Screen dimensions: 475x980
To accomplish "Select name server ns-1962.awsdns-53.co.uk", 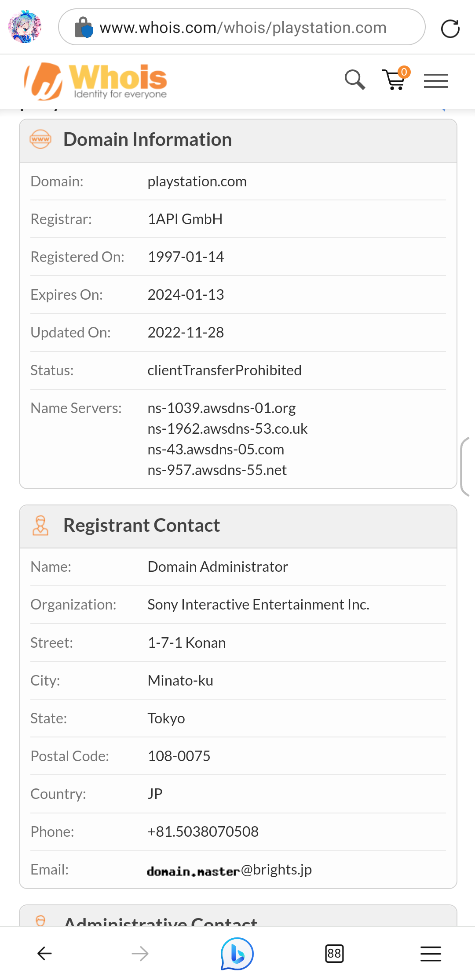I will [x=228, y=428].
